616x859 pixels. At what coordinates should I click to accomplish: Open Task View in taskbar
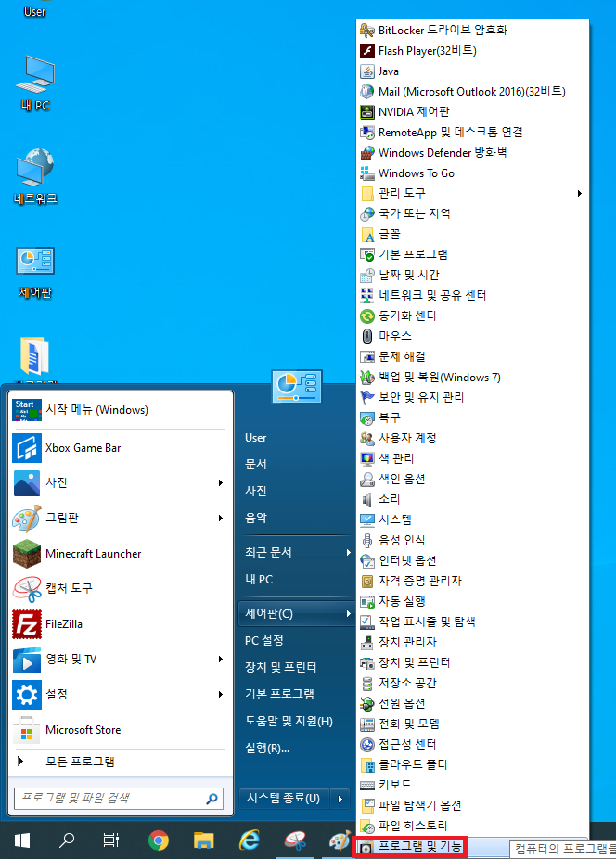111,840
